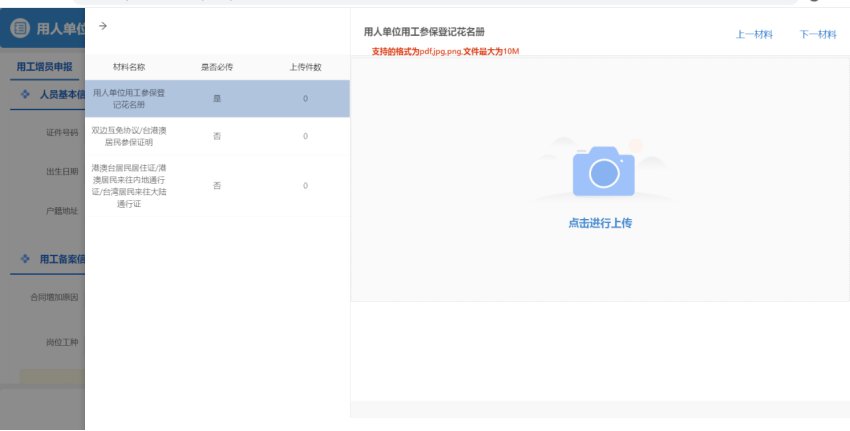Screen dimensions: 850x431
Task: Click the 是否必传 column header
Action: pos(217,67)
